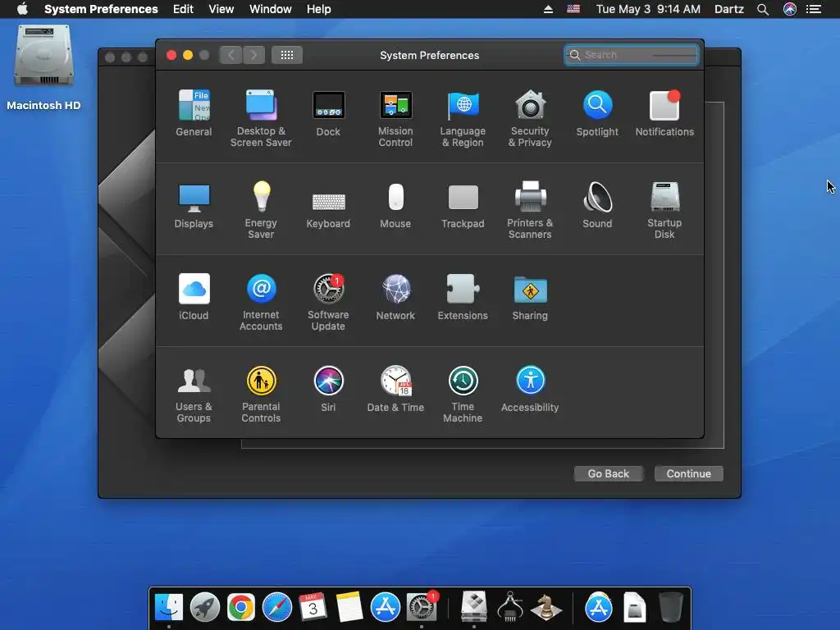Launch Google Chrome from the Dock
This screenshot has height=630, width=840.
pos(240,607)
